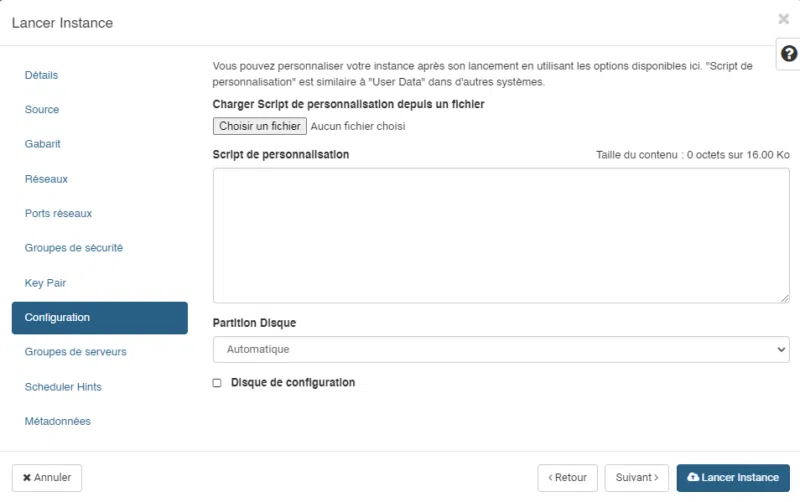Switch to the Key Pair step
The height and width of the screenshot is (502, 800).
tap(45, 283)
